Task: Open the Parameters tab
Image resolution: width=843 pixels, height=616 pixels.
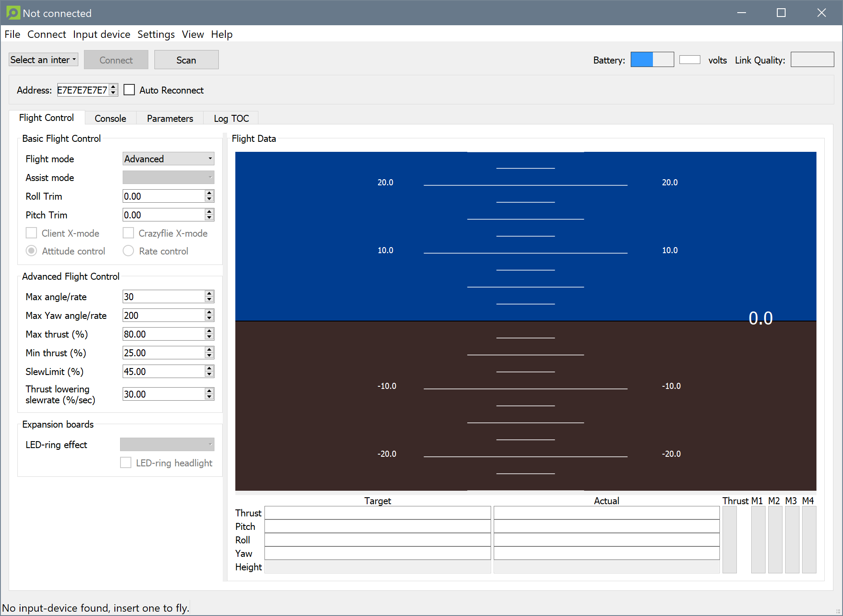Action: tap(169, 118)
